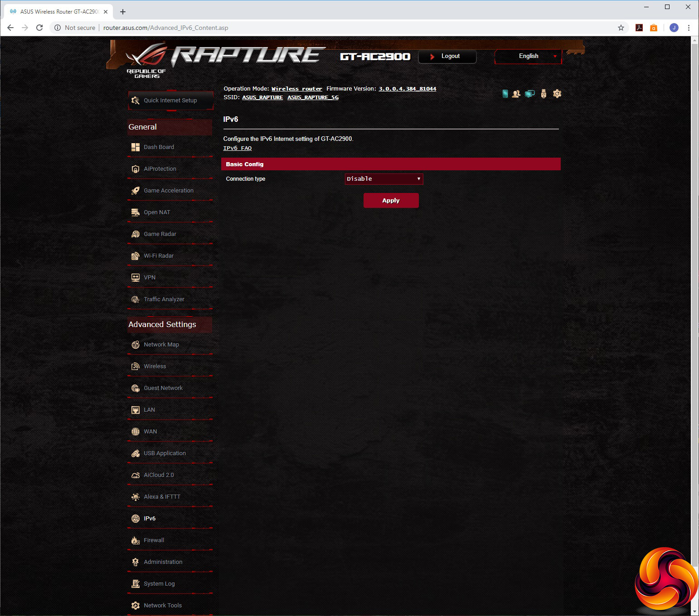Select the ASUS Wireless Router browser tab
This screenshot has height=616, width=699.
click(59, 12)
